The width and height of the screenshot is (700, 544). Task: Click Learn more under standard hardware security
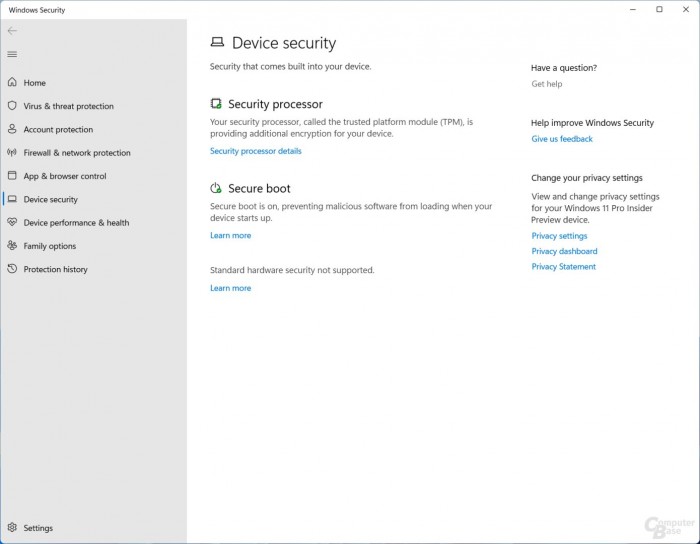pyautogui.click(x=230, y=288)
